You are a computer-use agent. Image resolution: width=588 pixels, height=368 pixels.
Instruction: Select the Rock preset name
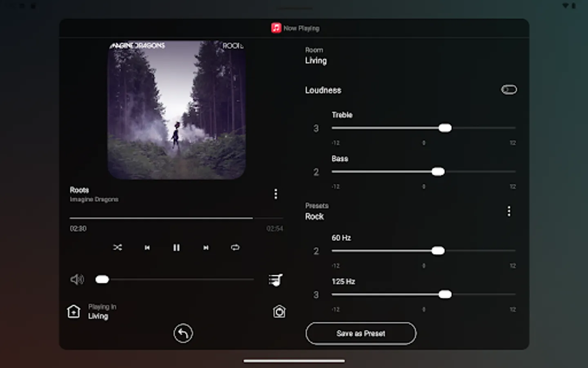click(x=314, y=217)
